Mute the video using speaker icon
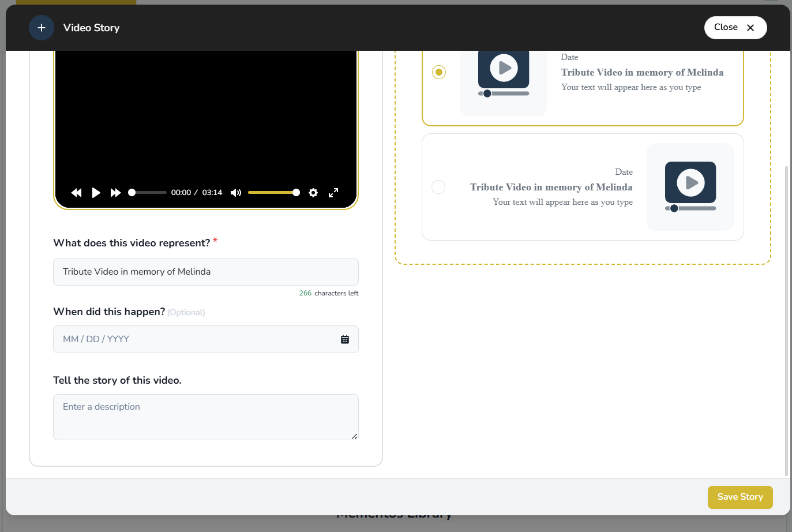792x532 pixels. 236,193
